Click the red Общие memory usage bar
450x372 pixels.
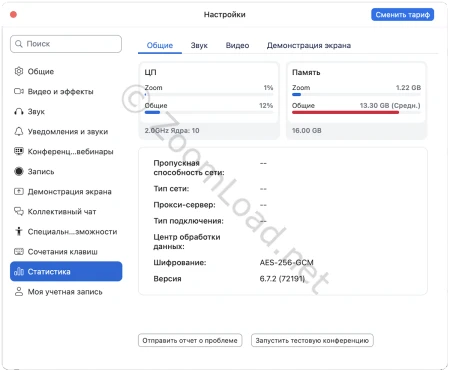point(345,112)
